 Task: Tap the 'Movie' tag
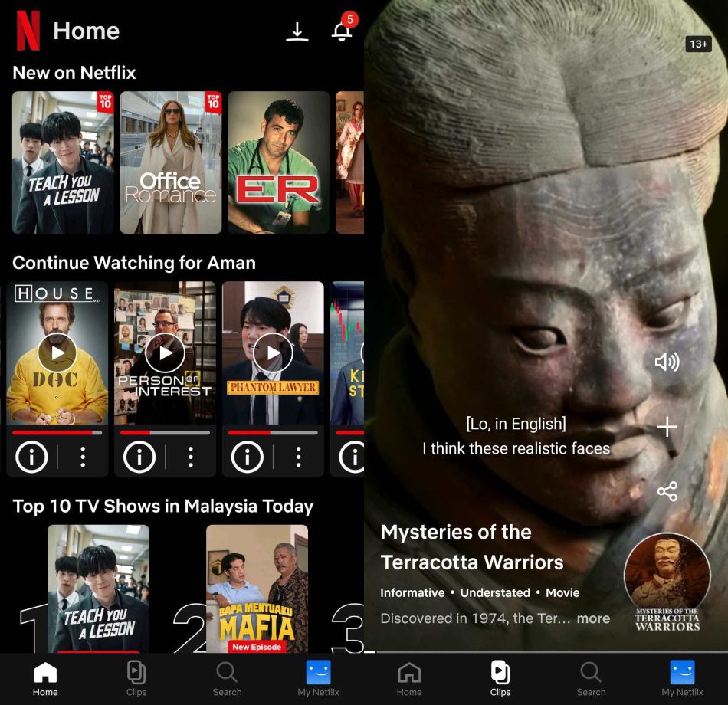[562, 592]
